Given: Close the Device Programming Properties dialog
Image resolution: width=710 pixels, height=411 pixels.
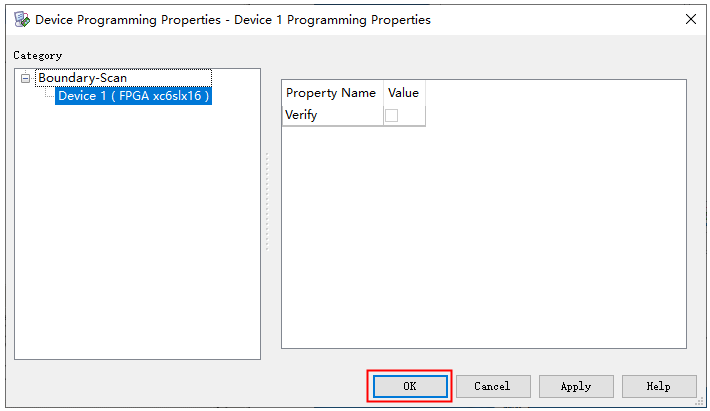Looking at the screenshot, I should 690,18.
